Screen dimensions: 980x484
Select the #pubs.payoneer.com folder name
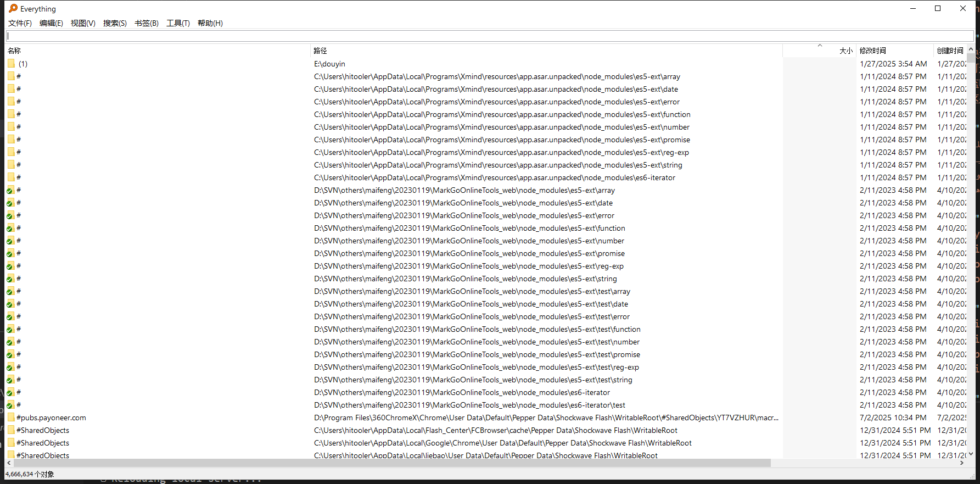[51, 418]
